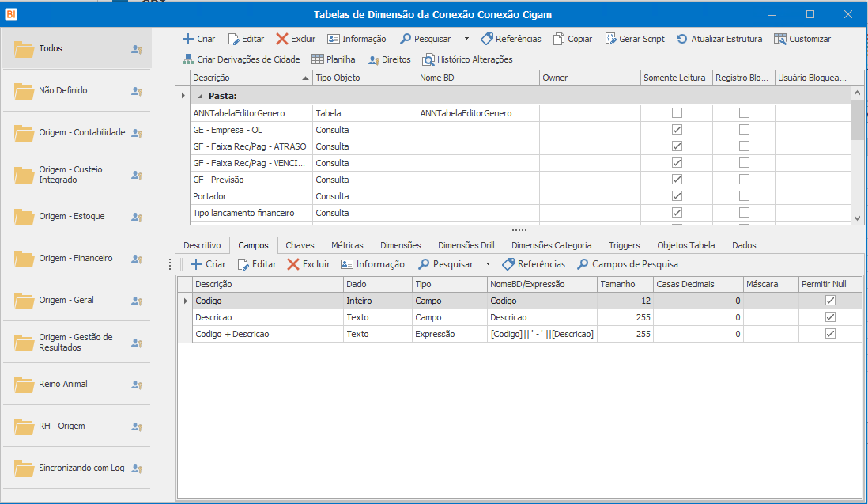The width and height of the screenshot is (868, 504).
Task: Click Criar in the top toolbar
Action: point(198,39)
